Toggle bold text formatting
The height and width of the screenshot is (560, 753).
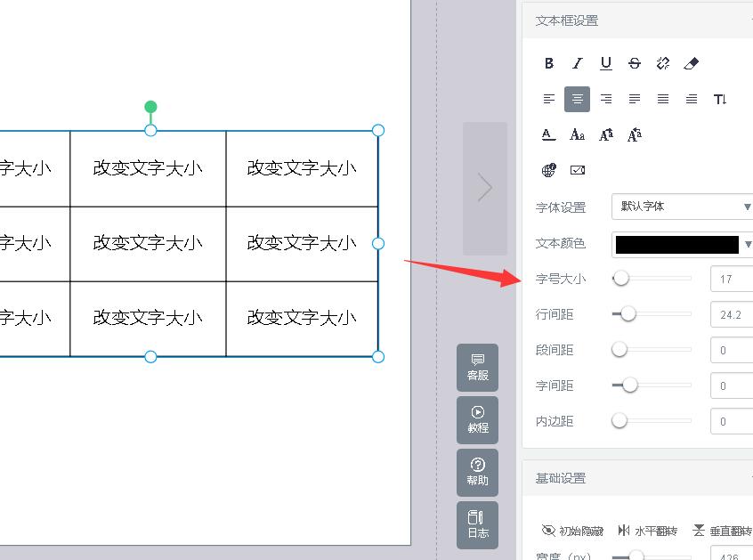click(x=549, y=63)
